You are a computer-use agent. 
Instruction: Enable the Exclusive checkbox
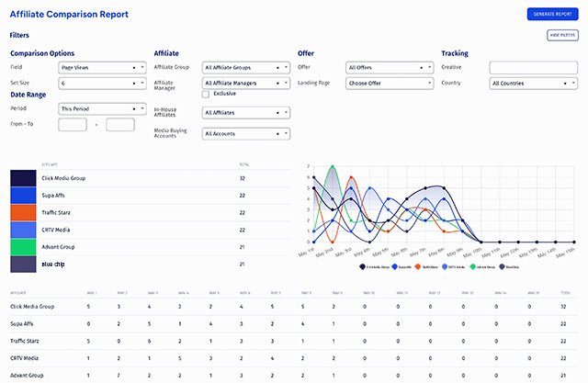click(x=205, y=93)
